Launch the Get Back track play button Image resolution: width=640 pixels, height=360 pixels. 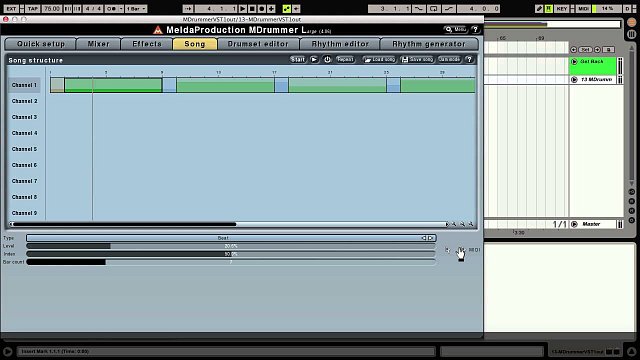[574, 62]
